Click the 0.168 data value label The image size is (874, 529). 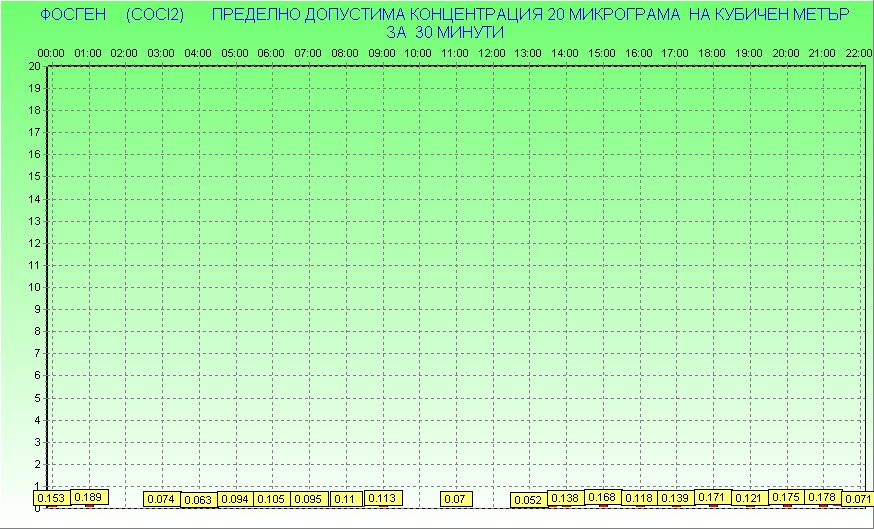coord(602,497)
